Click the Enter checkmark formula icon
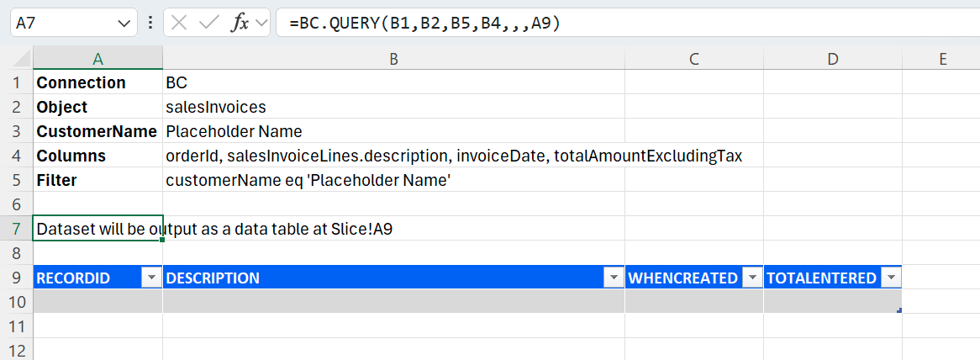This screenshot has width=980, height=360. pyautogui.click(x=208, y=24)
